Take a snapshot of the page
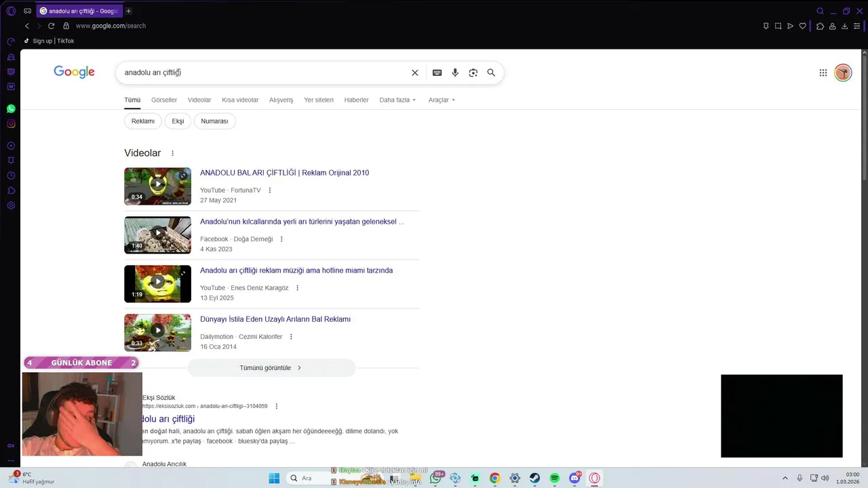This screenshot has width=868, height=488. (x=778, y=26)
